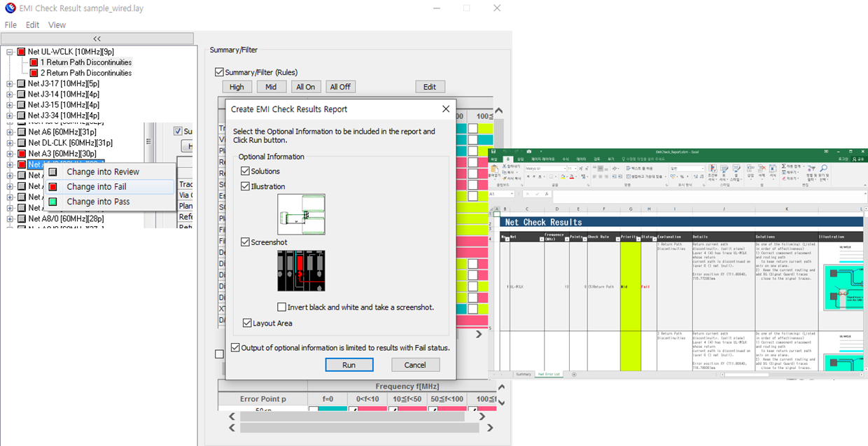Screen dimensions: 868x446
Task: Expand the Net J3-15 tree node
Action: [x=10, y=104]
